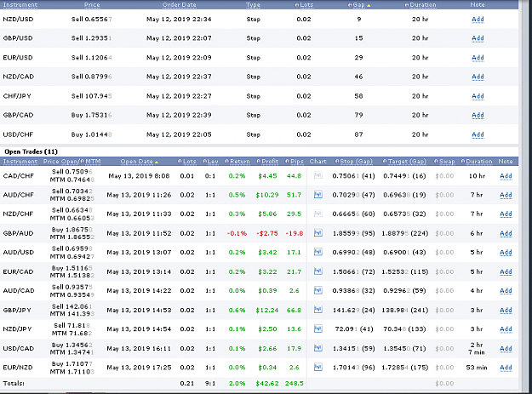532x394 pixels.
Task: Add a note to USD/CHF pending order
Action: [478, 134]
